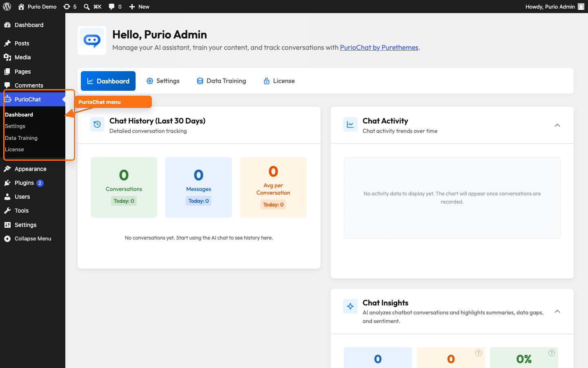Open Comments in the sidebar

click(x=33, y=85)
